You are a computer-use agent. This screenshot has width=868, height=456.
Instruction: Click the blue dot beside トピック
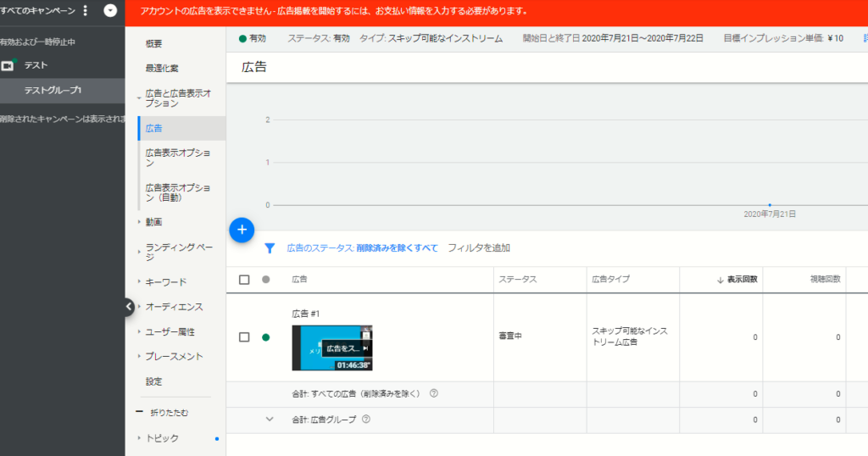point(217,439)
